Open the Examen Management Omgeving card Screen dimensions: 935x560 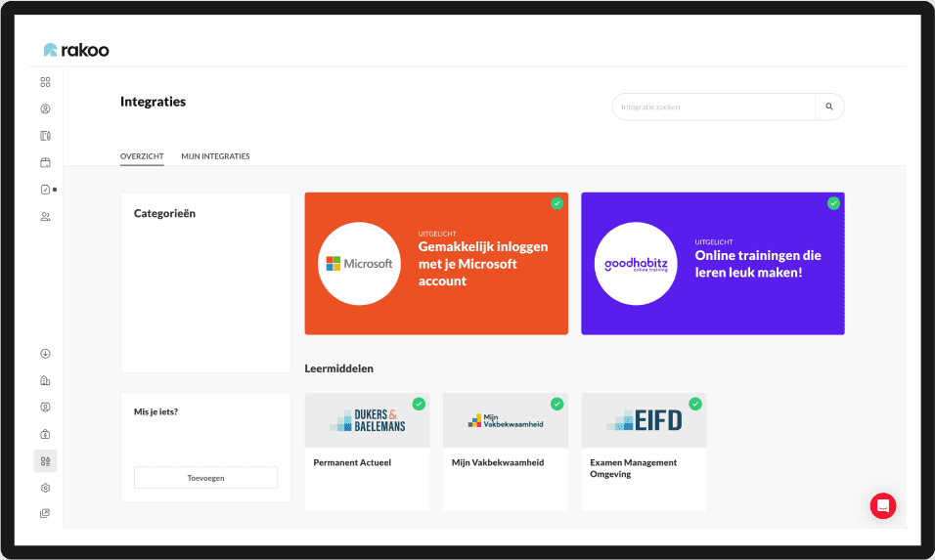[x=644, y=452]
